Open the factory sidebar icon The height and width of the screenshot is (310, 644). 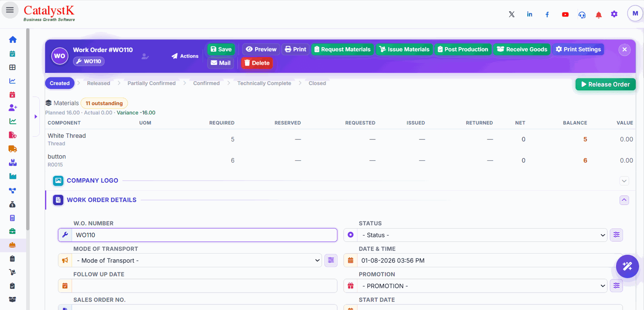pos(12,176)
